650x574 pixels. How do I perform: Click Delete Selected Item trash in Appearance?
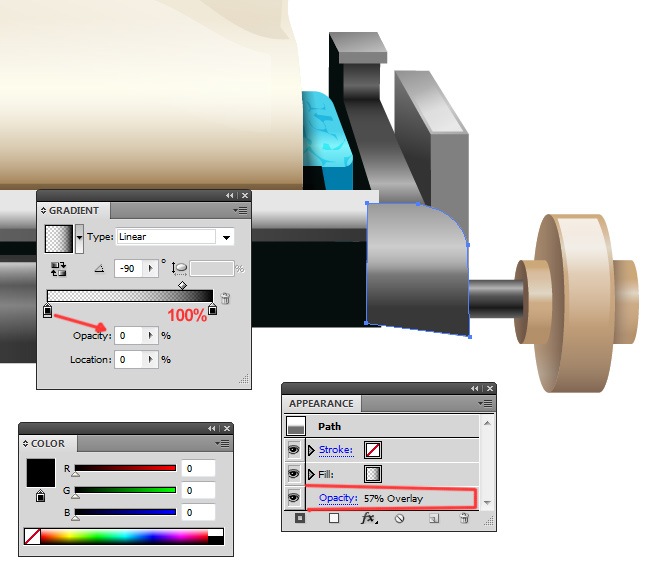[x=464, y=518]
